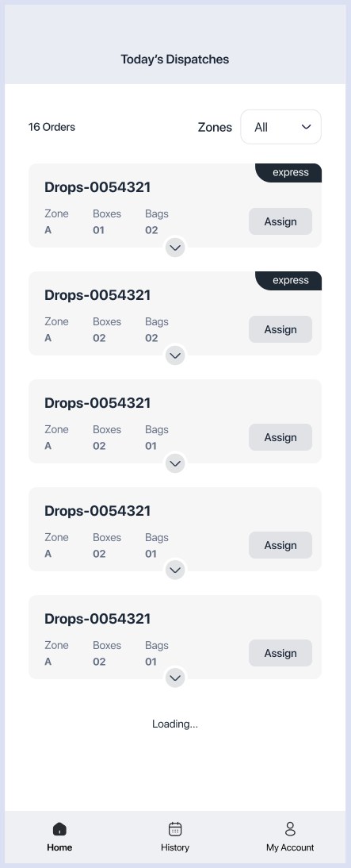Screen dimensions: 351x868
Task: Expand the fourth order card chevron
Action: tap(175, 570)
